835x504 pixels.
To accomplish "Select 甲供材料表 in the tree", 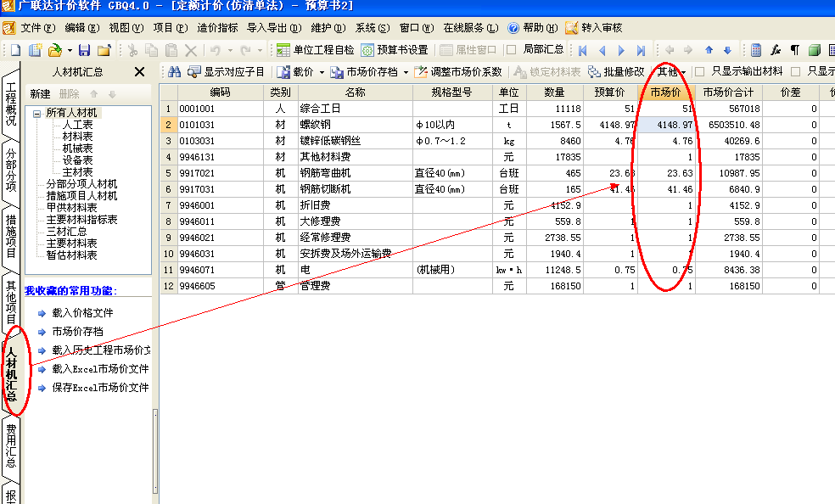I will point(71,208).
